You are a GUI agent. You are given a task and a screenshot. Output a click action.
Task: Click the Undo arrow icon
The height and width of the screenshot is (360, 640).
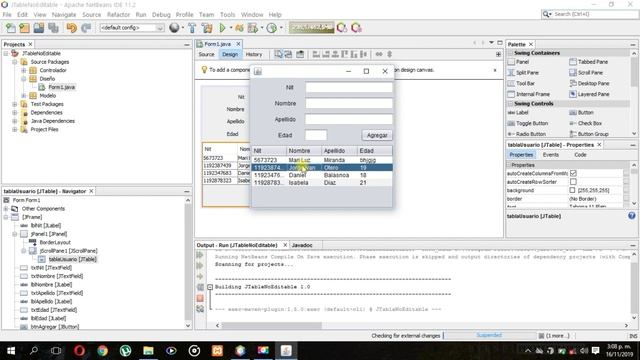(x=71, y=28)
